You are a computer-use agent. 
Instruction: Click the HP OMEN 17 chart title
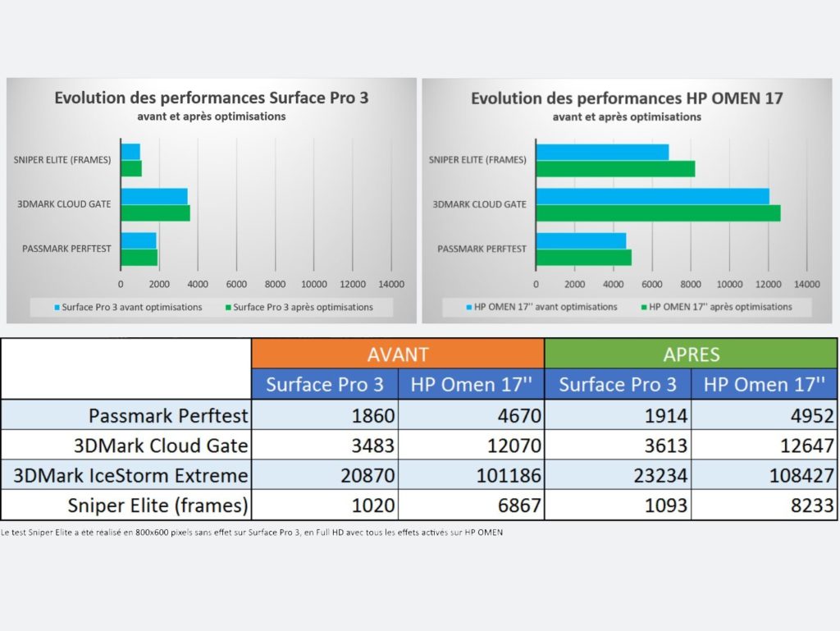click(x=627, y=98)
